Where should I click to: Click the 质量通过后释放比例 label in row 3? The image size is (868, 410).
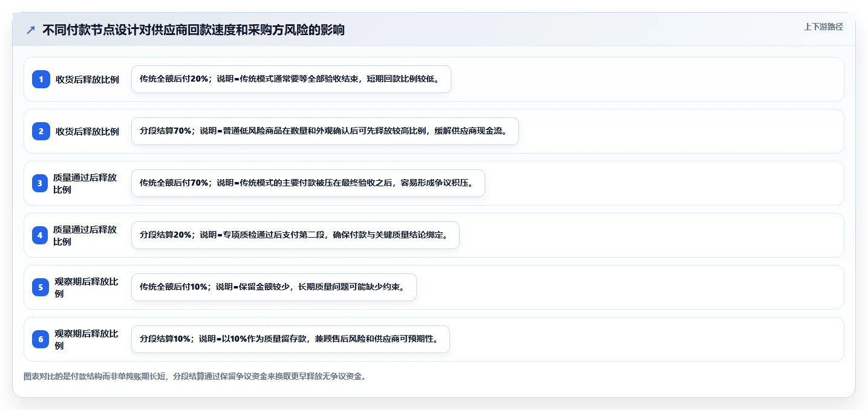pyautogui.click(x=86, y=183)
